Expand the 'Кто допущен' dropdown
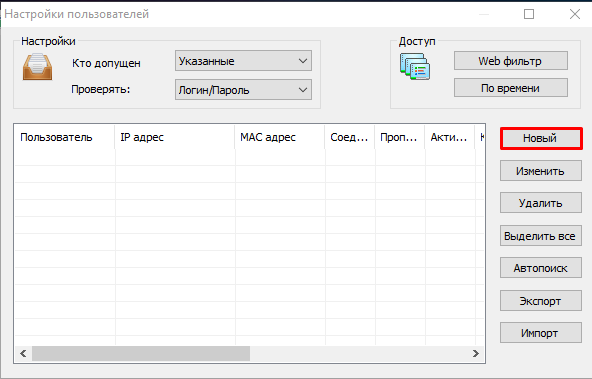 click(x=243, y=61)
